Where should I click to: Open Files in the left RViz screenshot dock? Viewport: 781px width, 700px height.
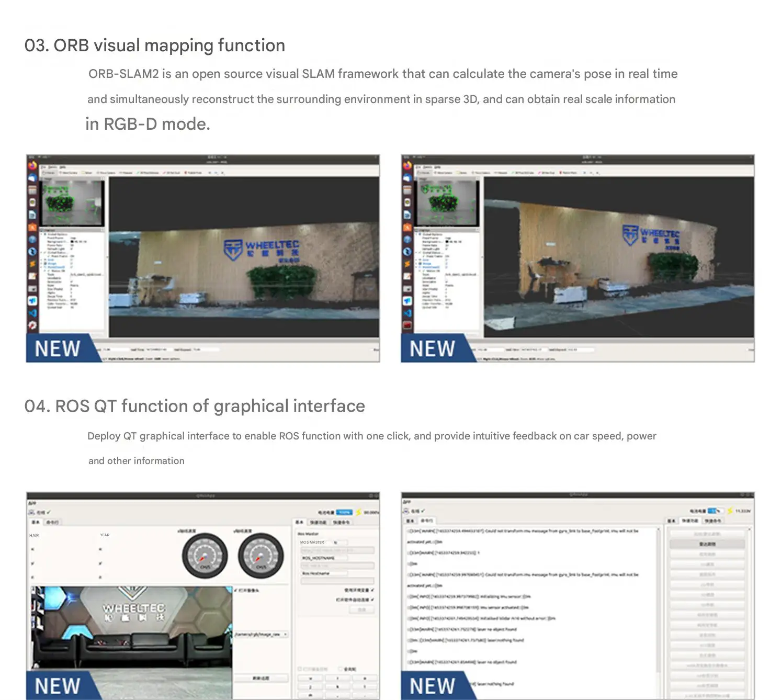click(x=32, y=190)
